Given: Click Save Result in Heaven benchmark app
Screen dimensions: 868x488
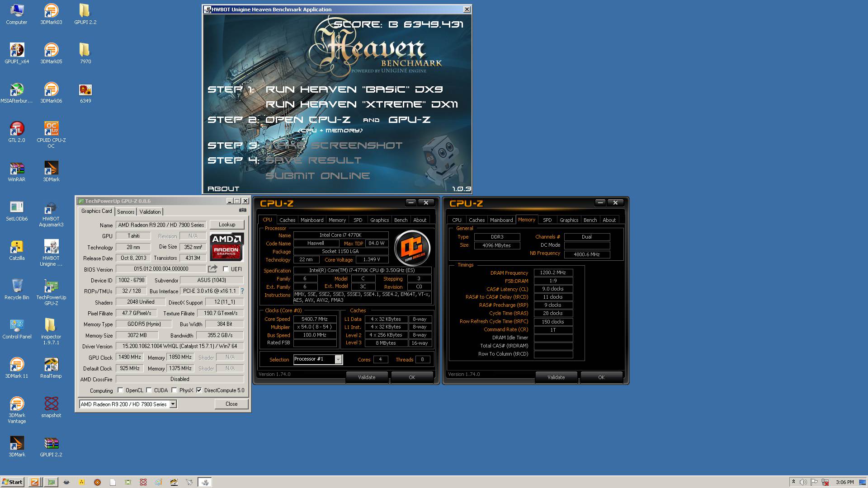Looking at the screenshot, I should point(313,160).
